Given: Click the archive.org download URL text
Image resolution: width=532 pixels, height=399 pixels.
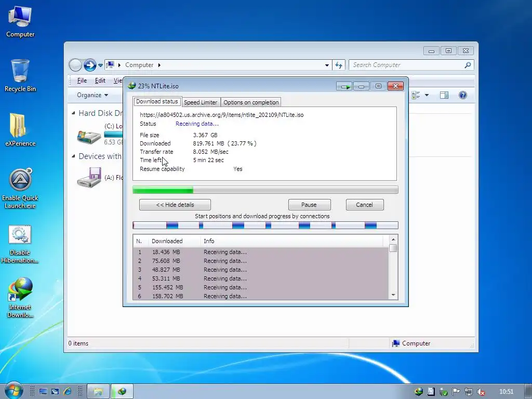Looking at the screenshot, I should [x=221, y=115].
